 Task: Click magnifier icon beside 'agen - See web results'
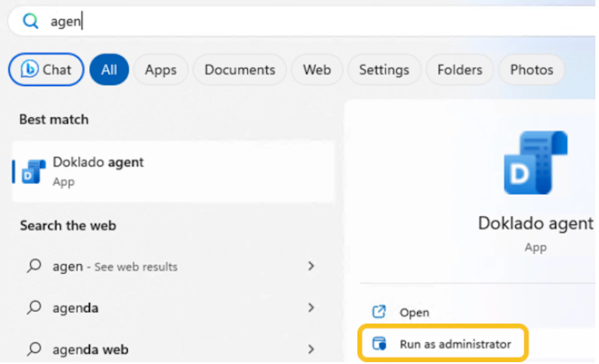click(34, 266)
